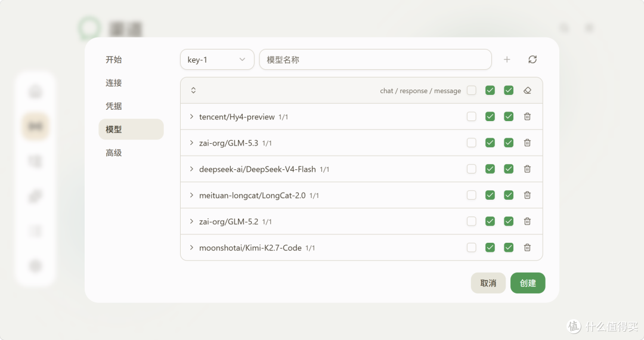Click 创建 button

click(528, 283)
